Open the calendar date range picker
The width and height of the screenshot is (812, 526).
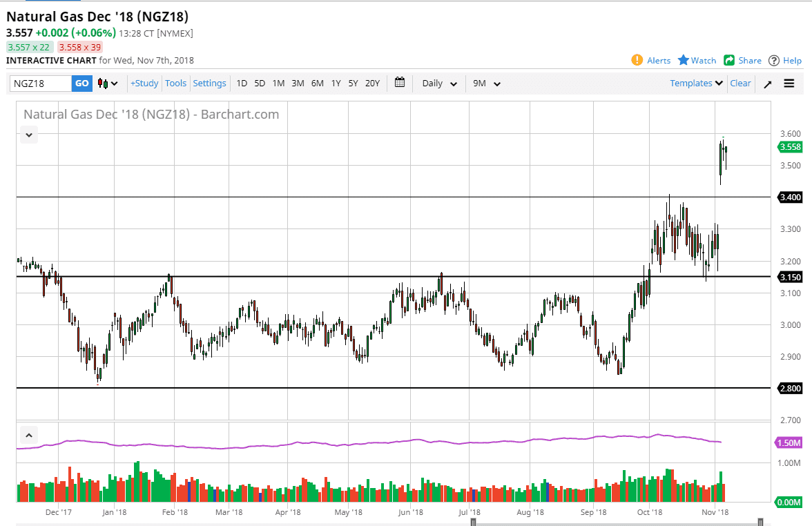coord(400,83)
